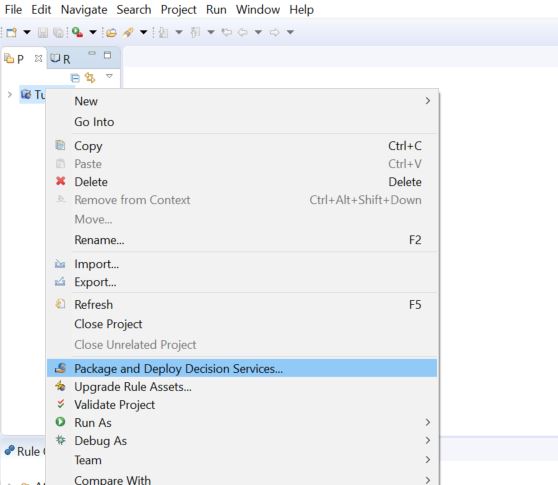Open the New submenu in context menu

coord(242,101)
